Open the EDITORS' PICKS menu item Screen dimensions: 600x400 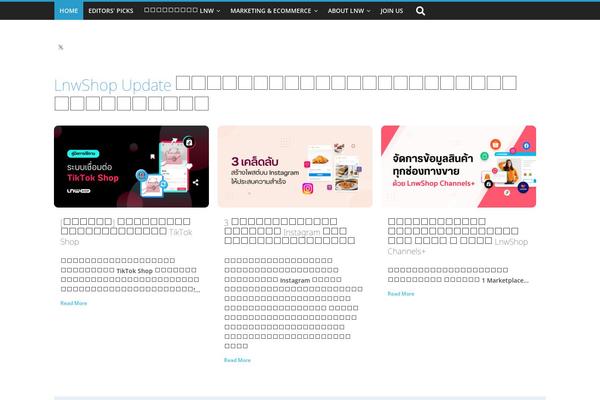[111, 11]
